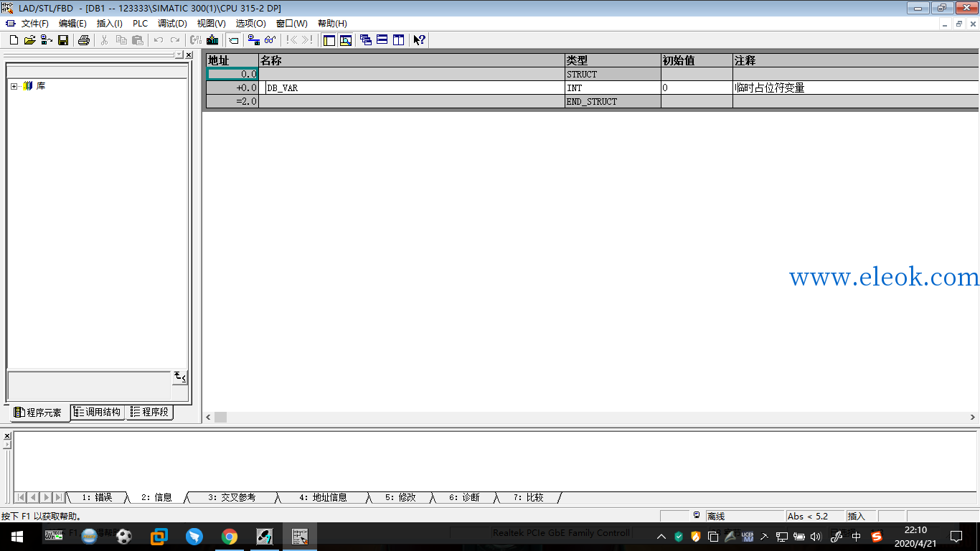Click the initial value cell containing 0

click(697, 88)
